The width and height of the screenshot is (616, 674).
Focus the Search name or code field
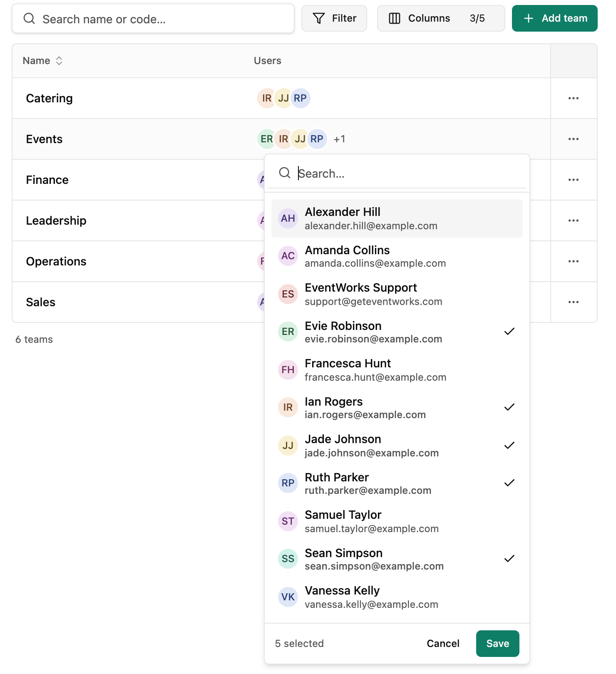[x=153, y=19]
